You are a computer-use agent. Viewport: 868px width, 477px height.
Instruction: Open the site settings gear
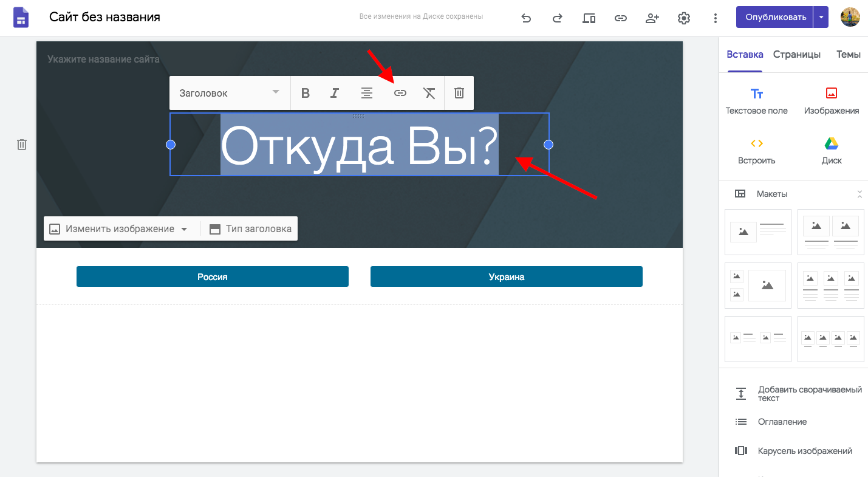[x=684, y=18]
